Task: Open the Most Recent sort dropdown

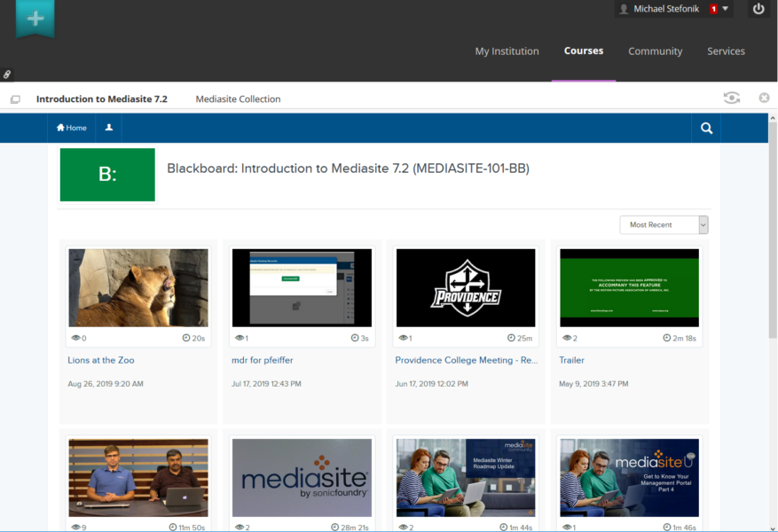Action: 664,224
